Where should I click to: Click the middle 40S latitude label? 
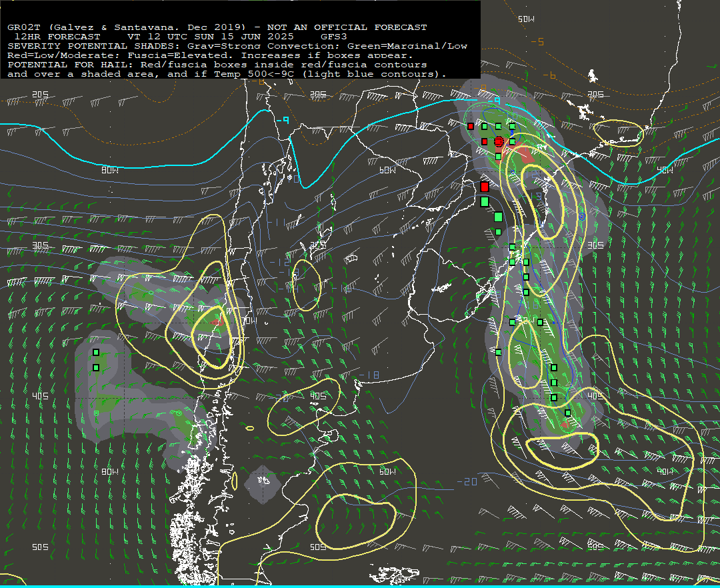tap(318, 396)
